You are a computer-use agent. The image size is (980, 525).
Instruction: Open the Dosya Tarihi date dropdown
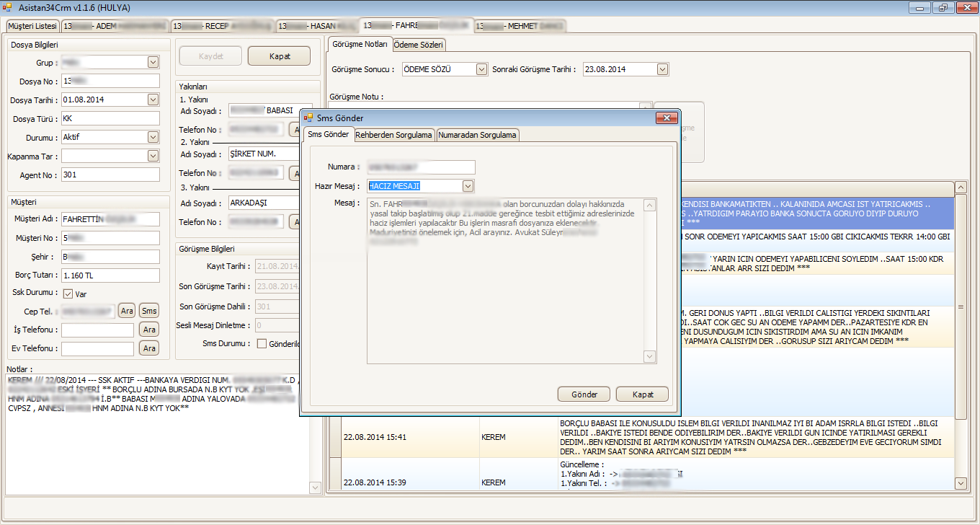tap(153, 100)
